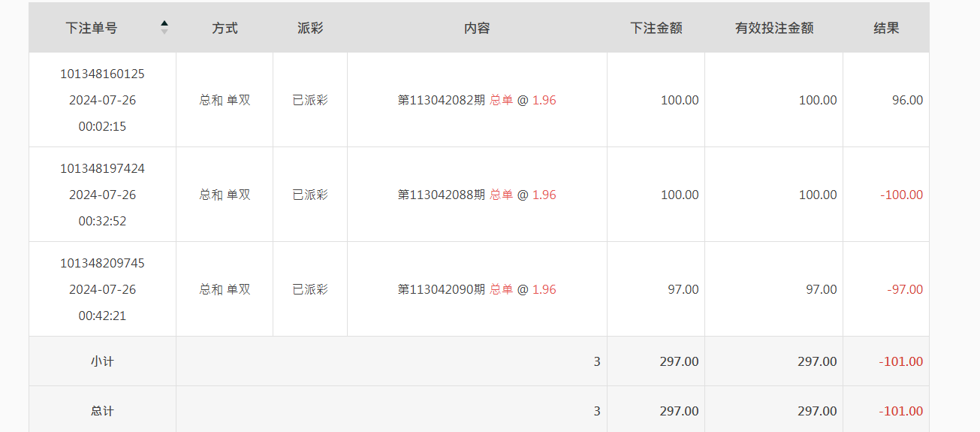Click the 总计 row label
980x432 pixels.
coord(102,411)
